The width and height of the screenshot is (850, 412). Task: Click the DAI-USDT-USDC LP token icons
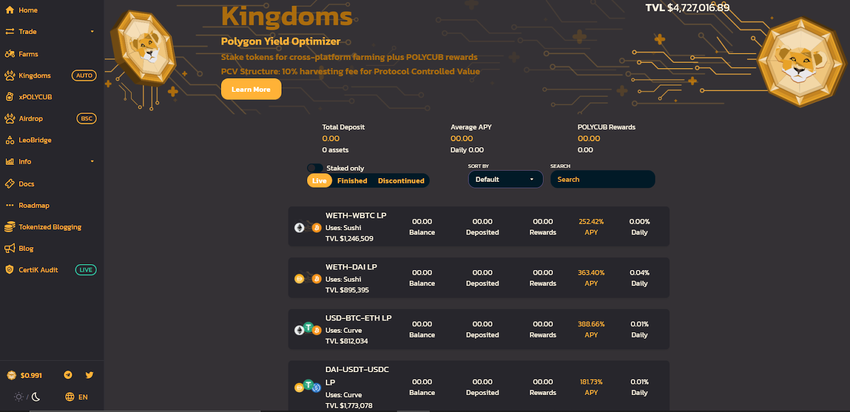[x=308, y=386]
